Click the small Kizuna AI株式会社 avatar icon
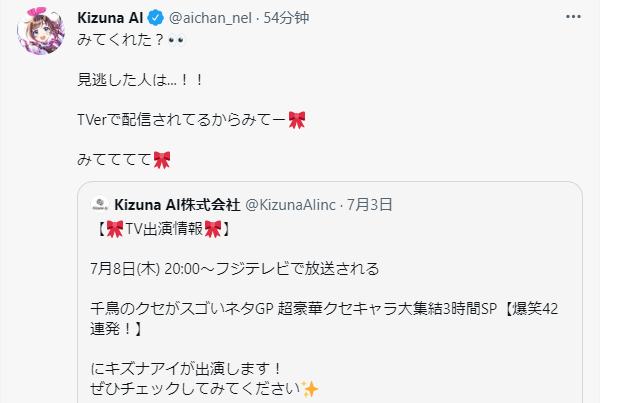The image size is (625, 403). tap(99, 205)
